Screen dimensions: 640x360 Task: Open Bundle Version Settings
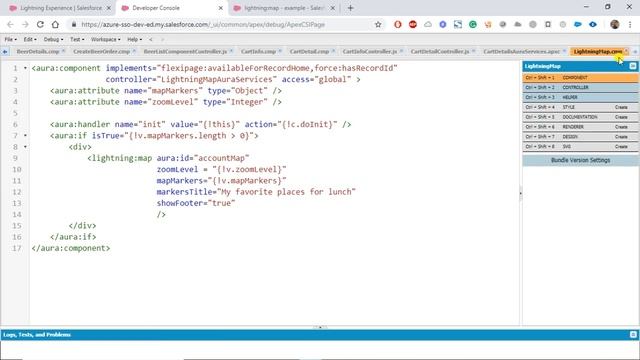pyautogui.click(x=580, y=160)
